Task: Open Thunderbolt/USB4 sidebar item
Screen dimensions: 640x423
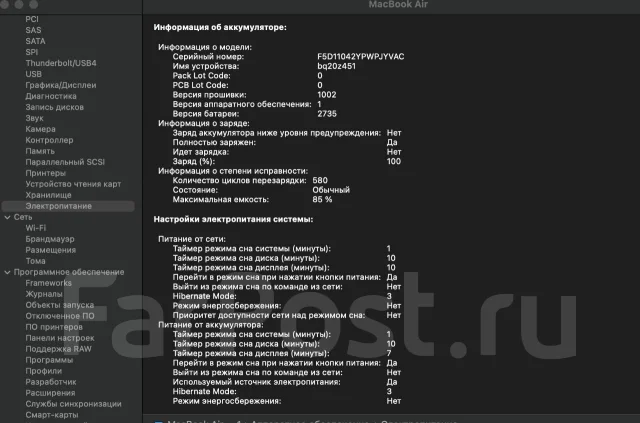Action: pyautogui.click(x=61, y=63)
